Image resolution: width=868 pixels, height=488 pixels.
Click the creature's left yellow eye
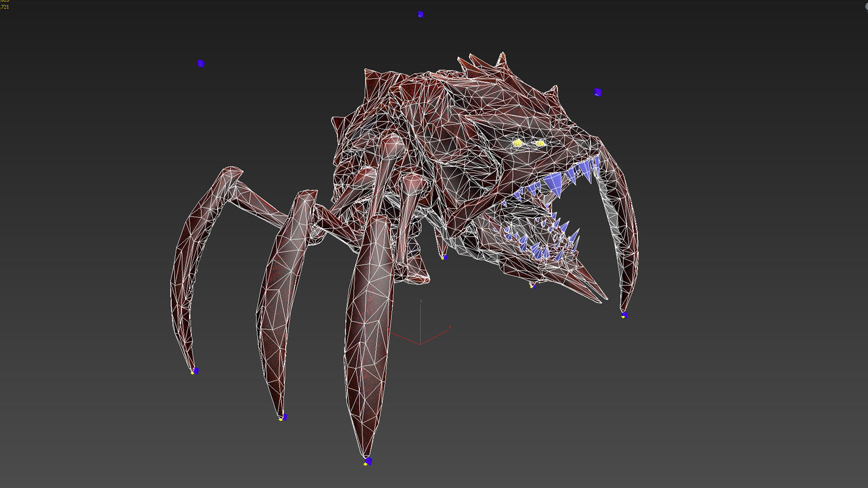pyautogui.click(x=518, y=143)
